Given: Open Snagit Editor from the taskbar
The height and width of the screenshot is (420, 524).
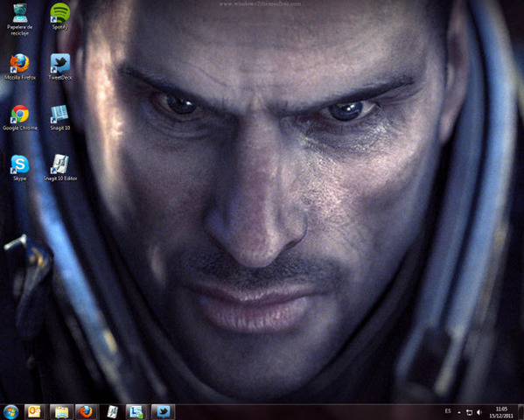Looking at the screenshot, I should [x=112, y=412].
